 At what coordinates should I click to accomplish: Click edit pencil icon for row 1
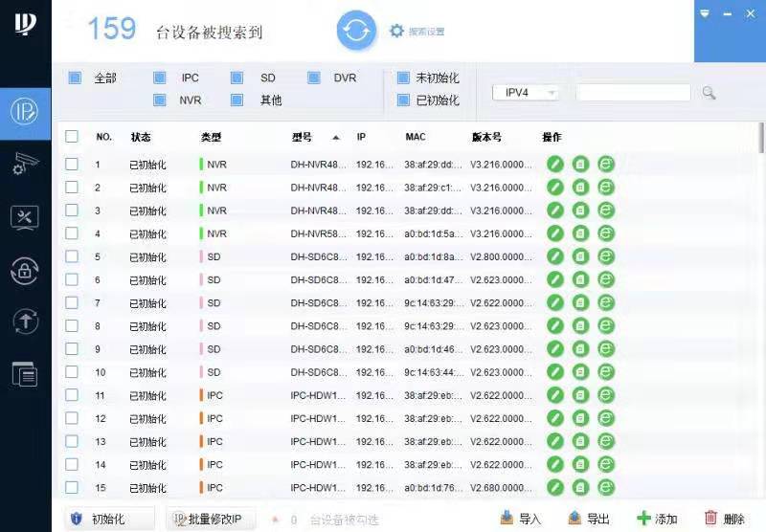[x=554, y=164]
